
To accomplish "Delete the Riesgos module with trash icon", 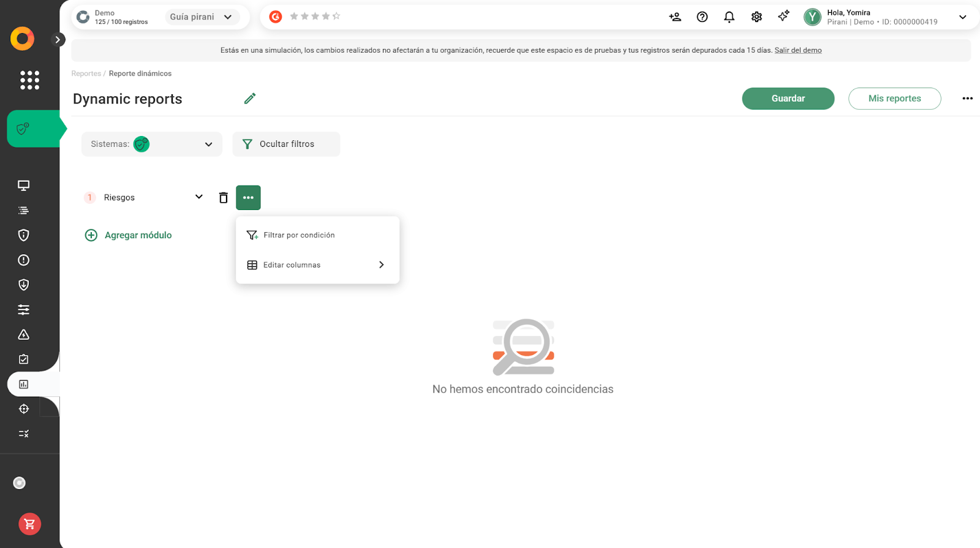I will tap(224, 198).
